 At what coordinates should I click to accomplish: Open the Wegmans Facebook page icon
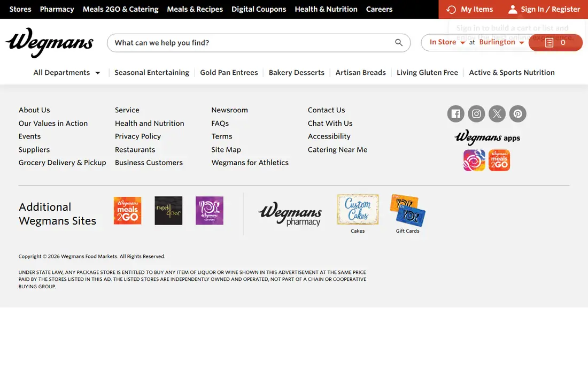tap(455, 114)
